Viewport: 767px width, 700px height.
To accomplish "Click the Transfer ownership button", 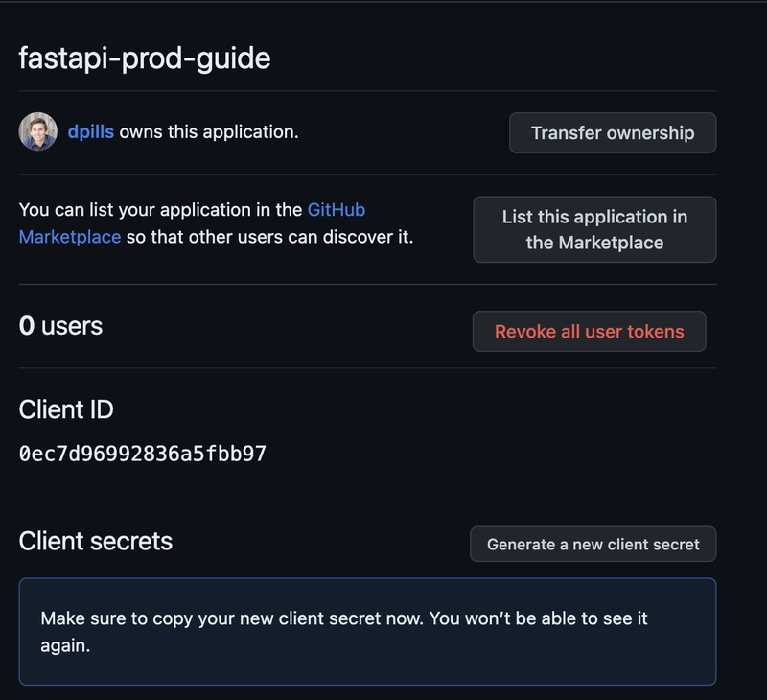I will pos(613,133).
